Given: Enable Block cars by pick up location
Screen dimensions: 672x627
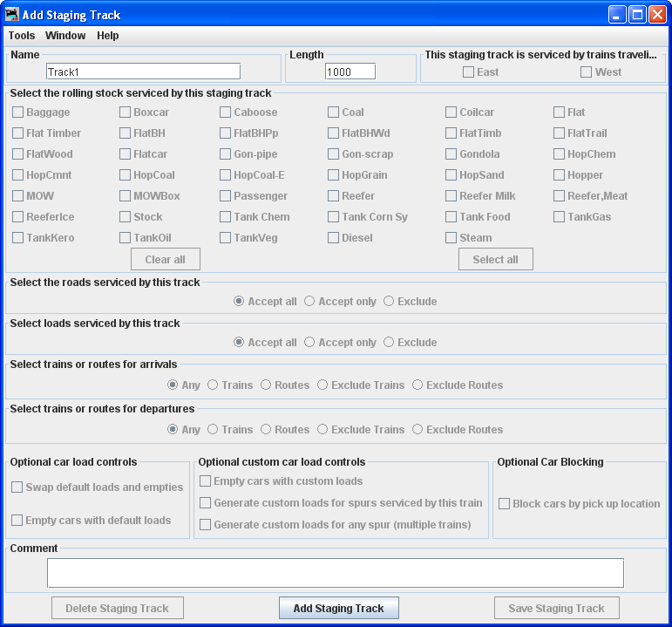Looking at the screenshot, I should (x=505, y=504).
